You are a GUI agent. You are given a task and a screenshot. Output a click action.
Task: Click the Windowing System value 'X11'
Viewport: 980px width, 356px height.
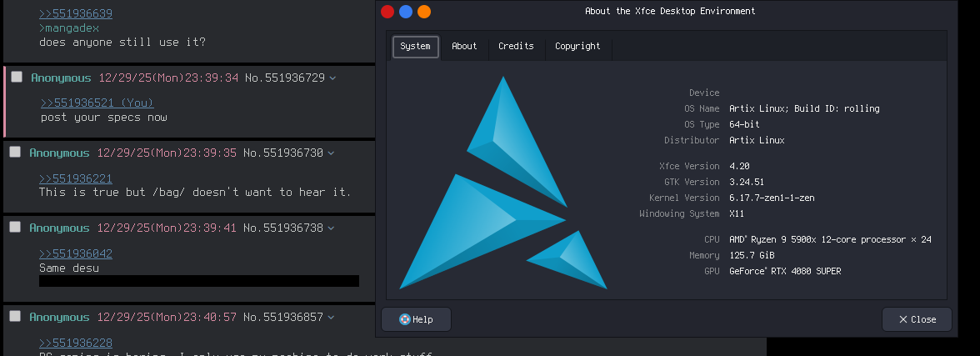click(737, 214)
